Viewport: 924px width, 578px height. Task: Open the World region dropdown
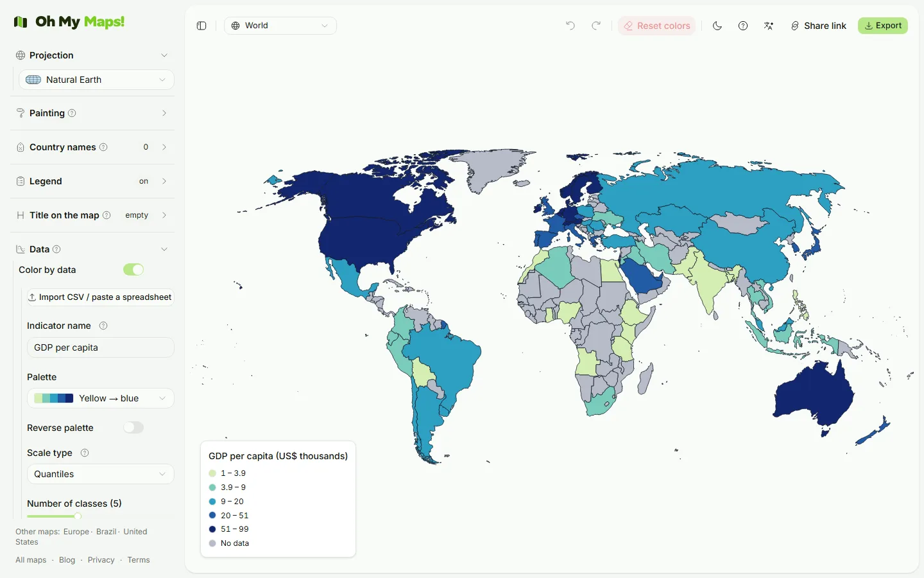coord(280,26)
